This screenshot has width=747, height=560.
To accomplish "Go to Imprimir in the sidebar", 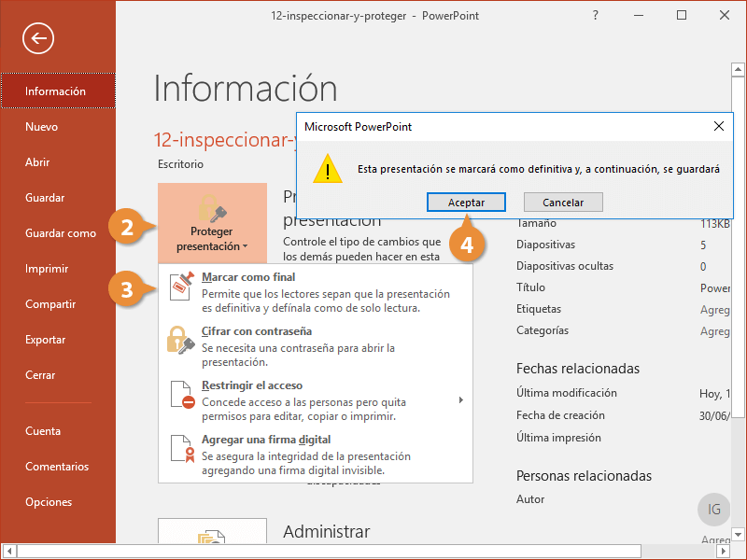I will point(47,269).
